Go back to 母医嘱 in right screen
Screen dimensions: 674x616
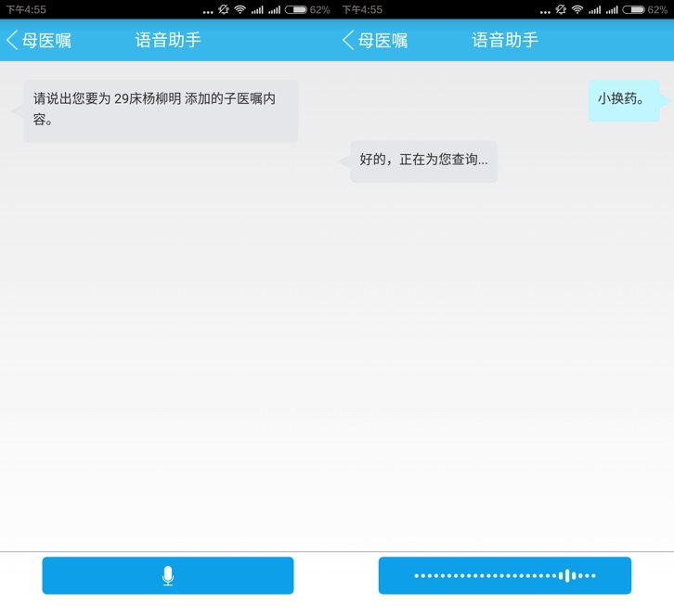click(375, 41)
